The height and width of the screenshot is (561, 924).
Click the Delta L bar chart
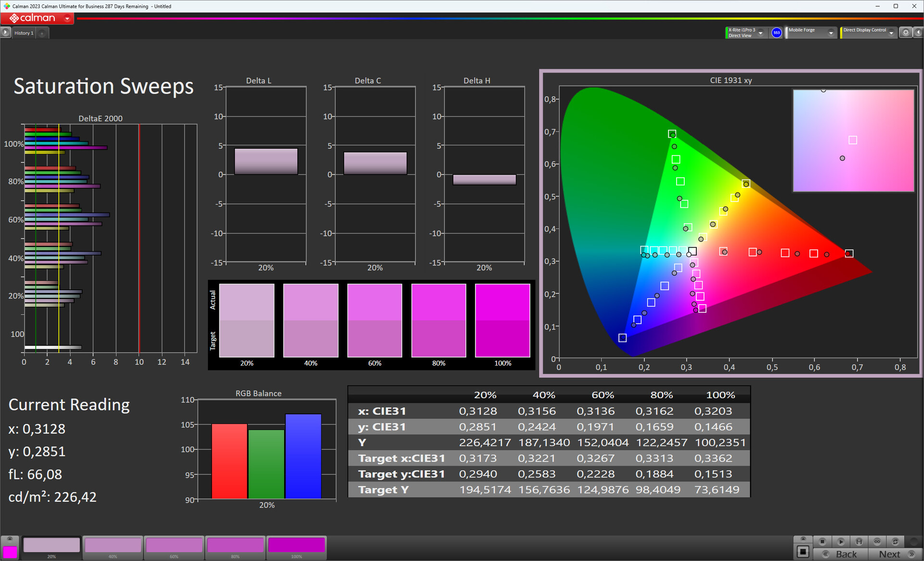coord(266,174)
